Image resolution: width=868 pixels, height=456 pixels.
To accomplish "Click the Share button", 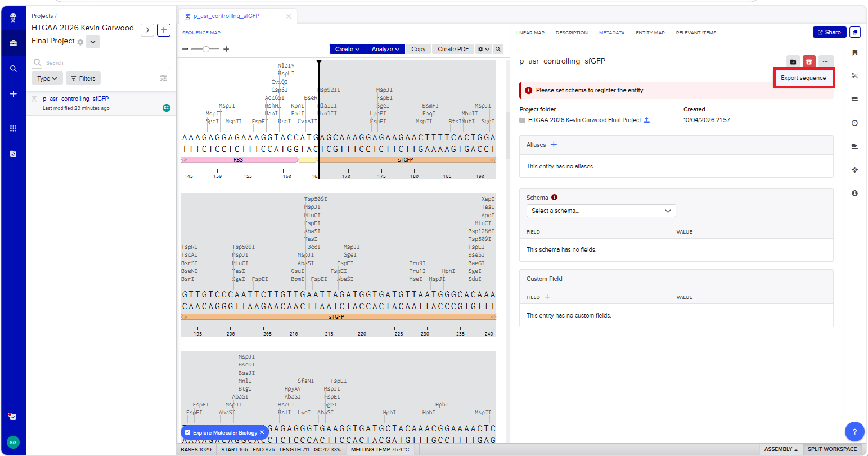I will (x=829, y=32).
